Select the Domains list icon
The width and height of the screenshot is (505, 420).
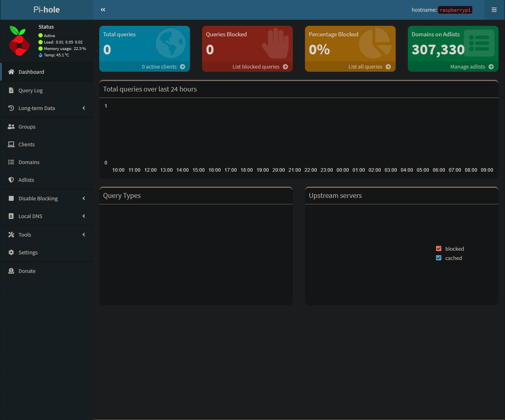click(10, 162)
